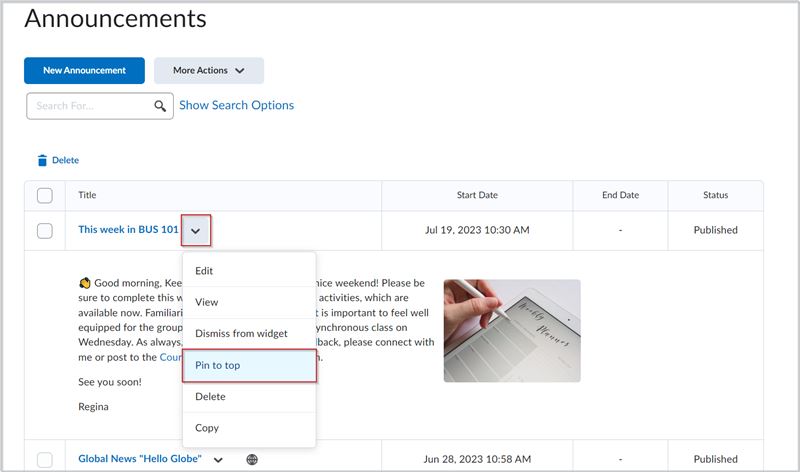Viewport: 800px width, 472px height.
Task: Select Edit in the context menu
Action: pyautogui.click(x=249, y=271)
